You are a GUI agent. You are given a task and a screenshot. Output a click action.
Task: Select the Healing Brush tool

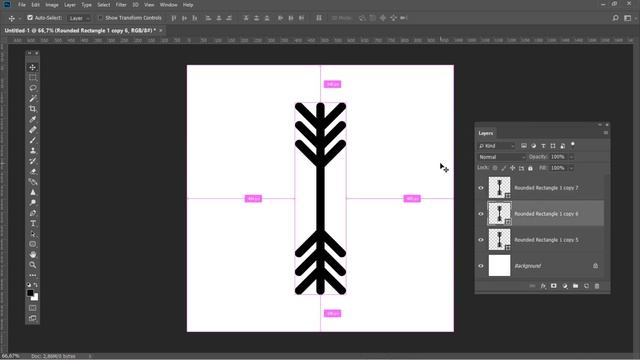click(x=33, y=130)
